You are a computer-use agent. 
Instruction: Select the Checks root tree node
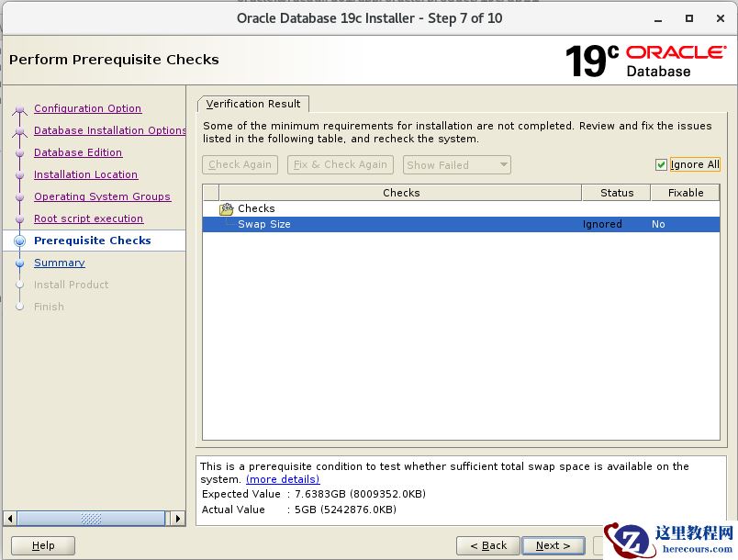click(256, 208)
